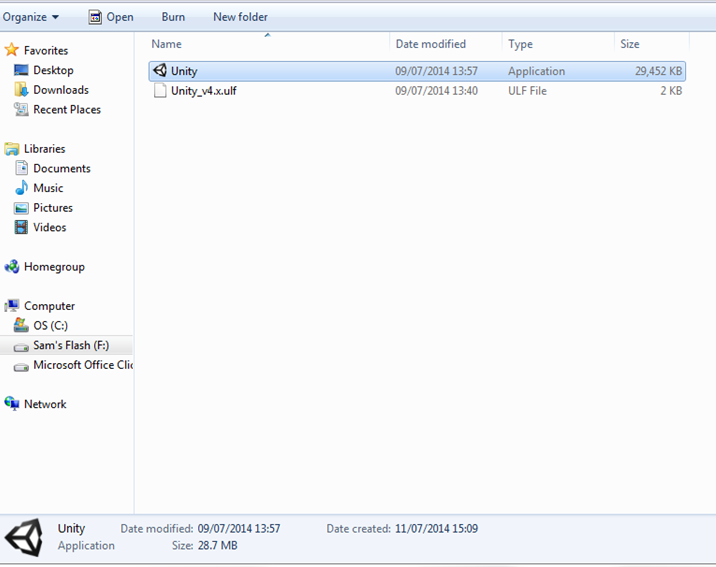Click the Documents library icon
Viewport: 716px width, 567px height.
click(21, 168)
